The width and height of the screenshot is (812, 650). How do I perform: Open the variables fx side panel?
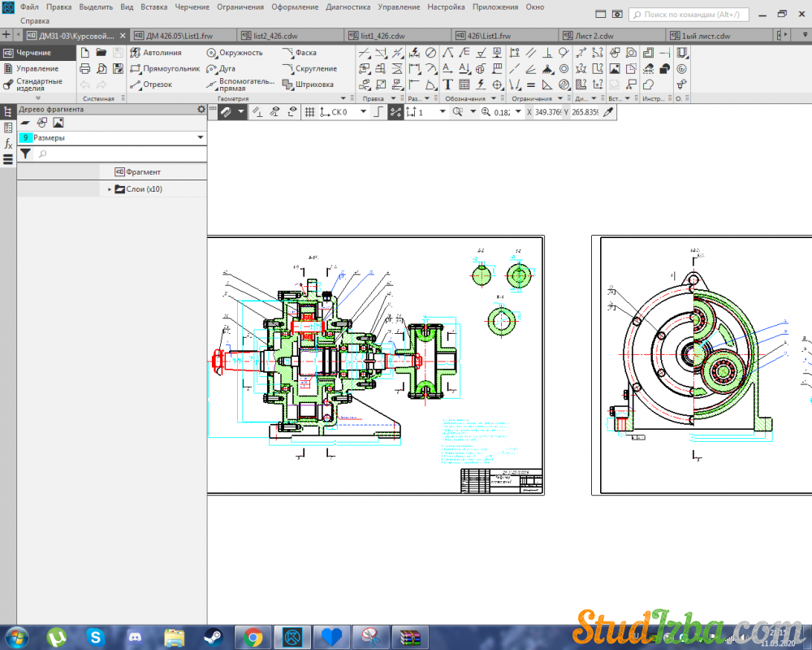click(x=8, y=144)
